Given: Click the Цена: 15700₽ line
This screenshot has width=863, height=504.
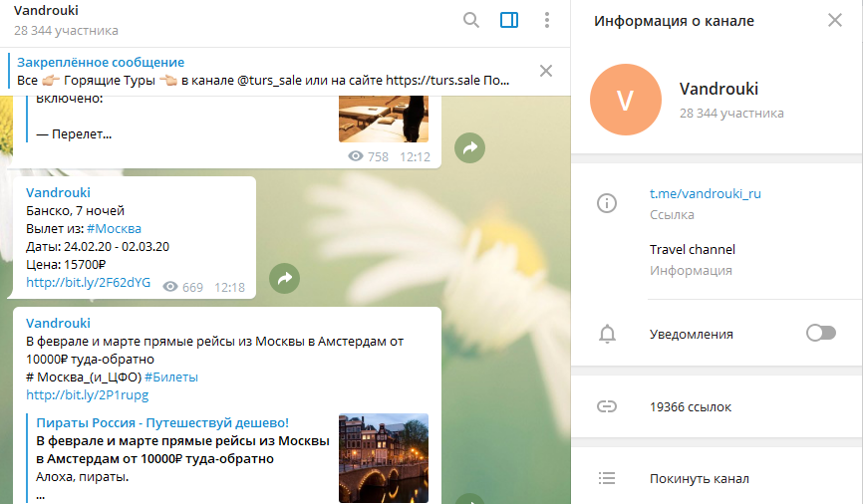Looking at the screenshot, I should tap(66, 264).
